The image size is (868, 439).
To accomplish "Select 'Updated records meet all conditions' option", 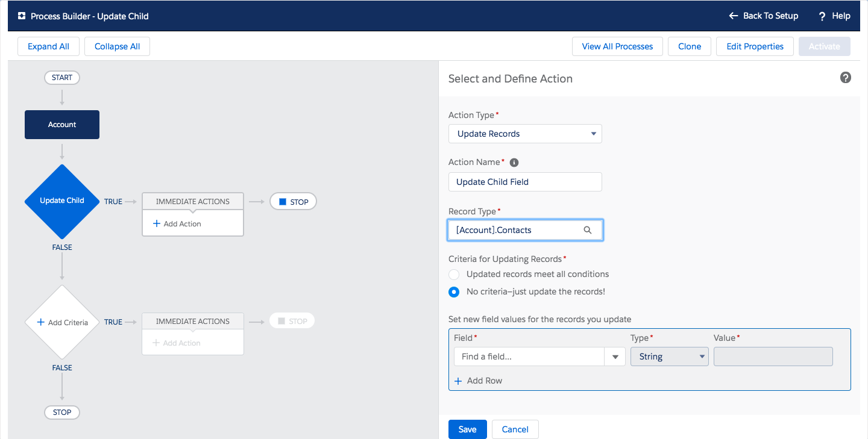I will coord(454,275).
